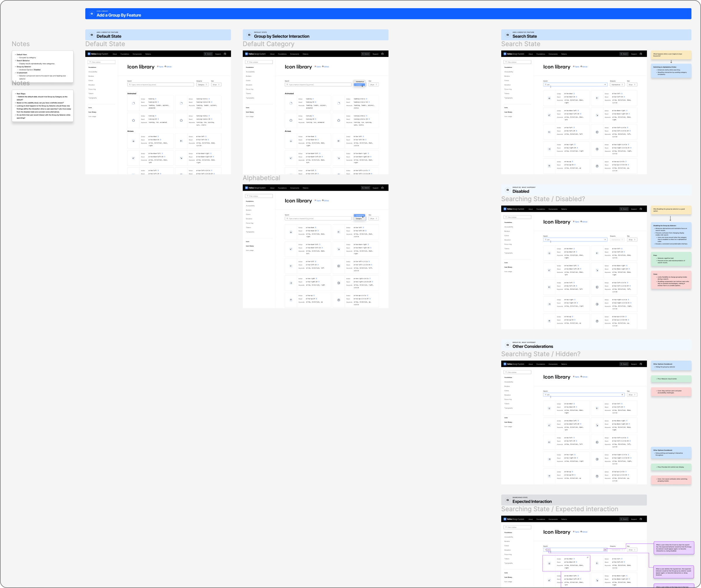Open Alphabetical dropdown in Search State frame

coord(617,84)
